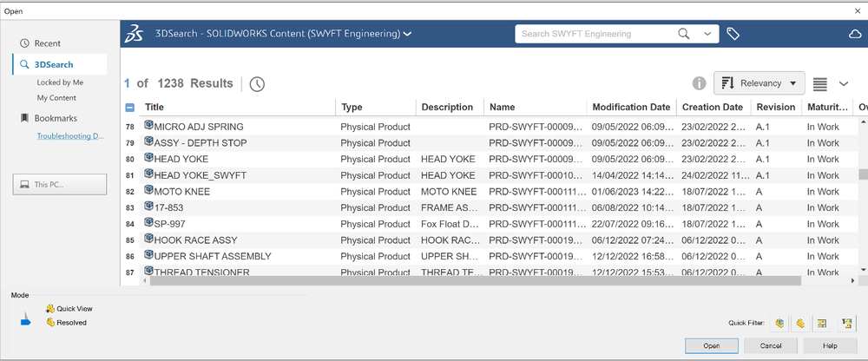
Task: Click the Resolved mode icon
Action: 50,322
